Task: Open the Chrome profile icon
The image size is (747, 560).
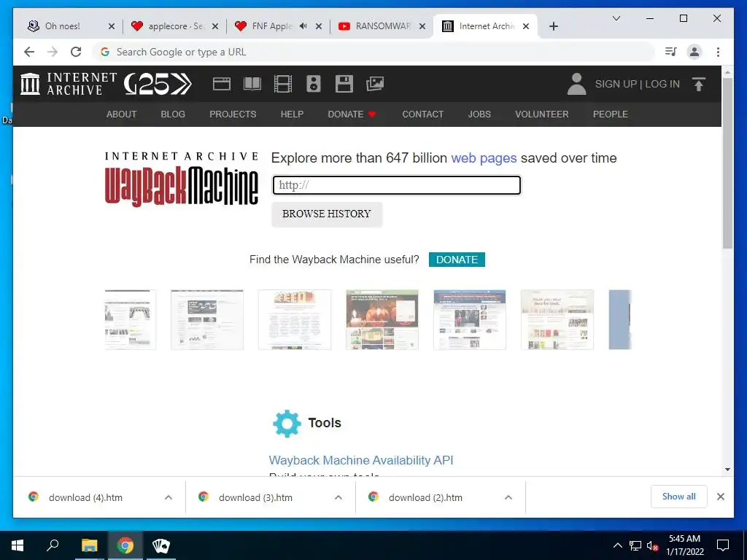Action: click(x=694, y=52)
